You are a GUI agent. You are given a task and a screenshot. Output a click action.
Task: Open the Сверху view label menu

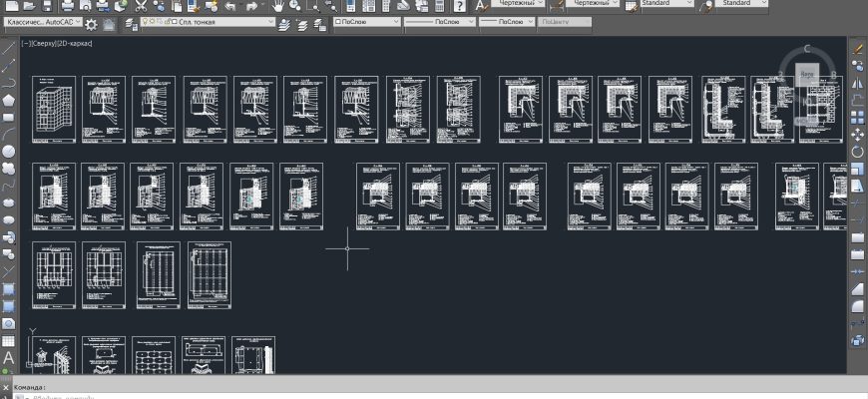point(43,44)
